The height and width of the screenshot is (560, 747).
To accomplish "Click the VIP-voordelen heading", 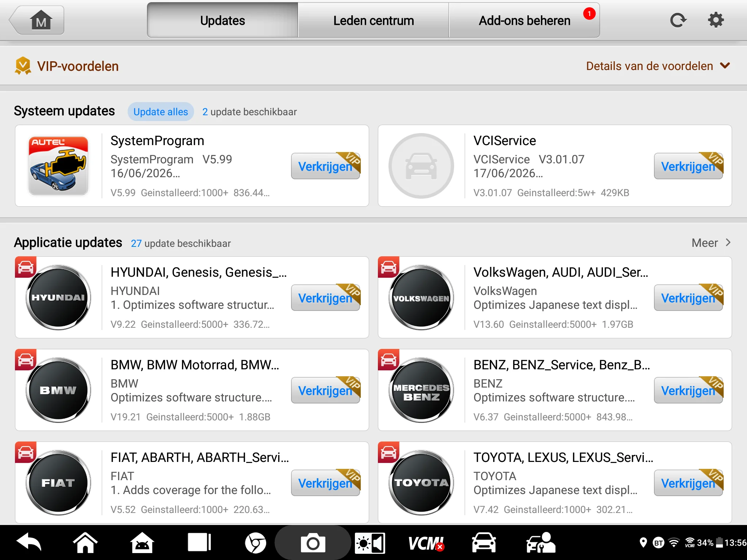I will (x=78, y=66).
